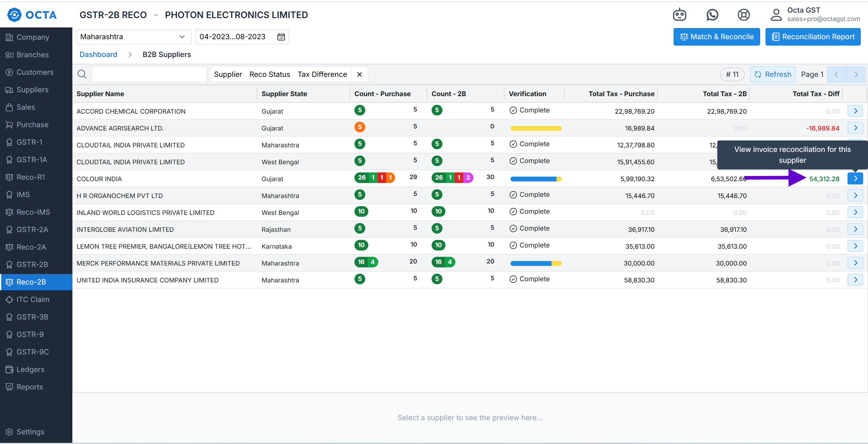The height and width of the screenshot is (444, 868).
Task: Select GSTR-3B menu item
Action: pos(32,317)
